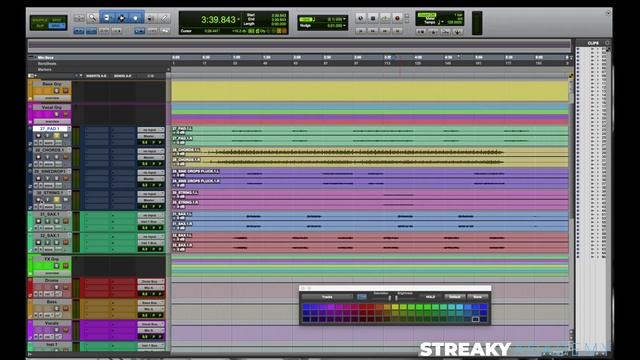Click the Go to End button
The image size is (640, 360).
click(397, 31)
